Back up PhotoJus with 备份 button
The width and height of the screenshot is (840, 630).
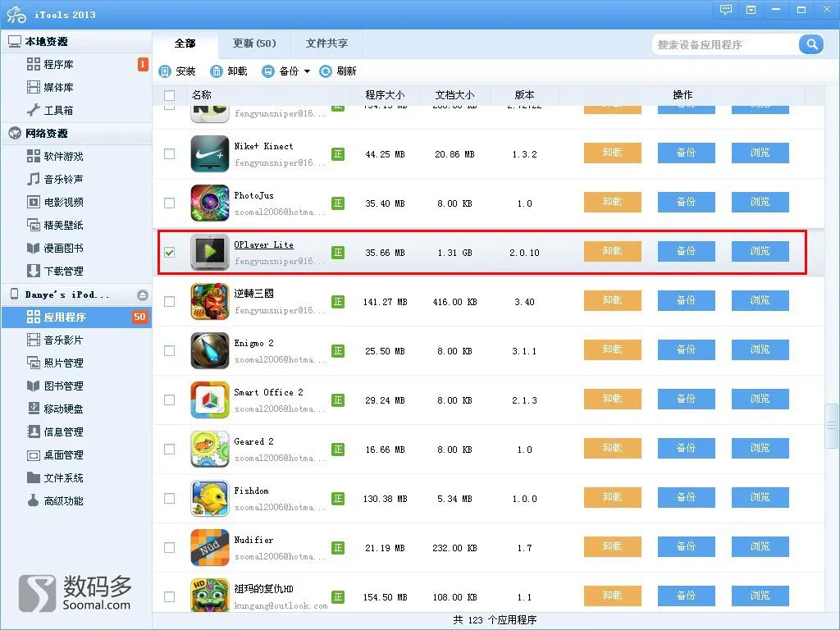click(x=687, y=203)
